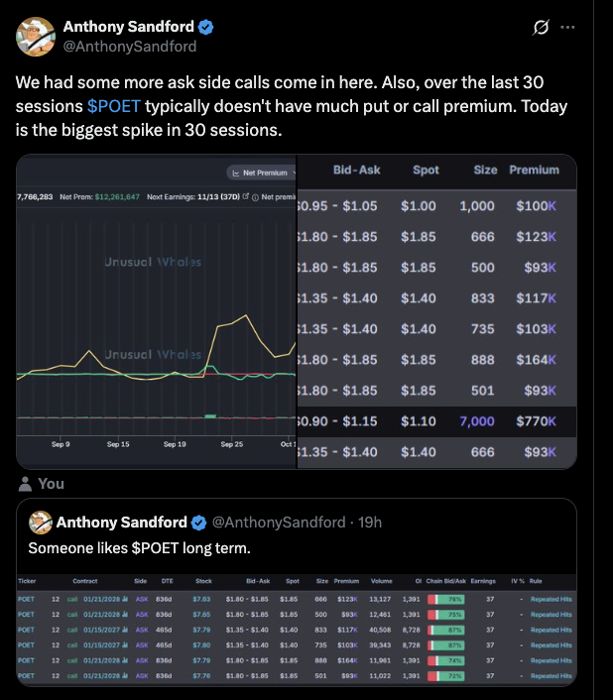Open the author's avatar on the top post

click(35, 36)
